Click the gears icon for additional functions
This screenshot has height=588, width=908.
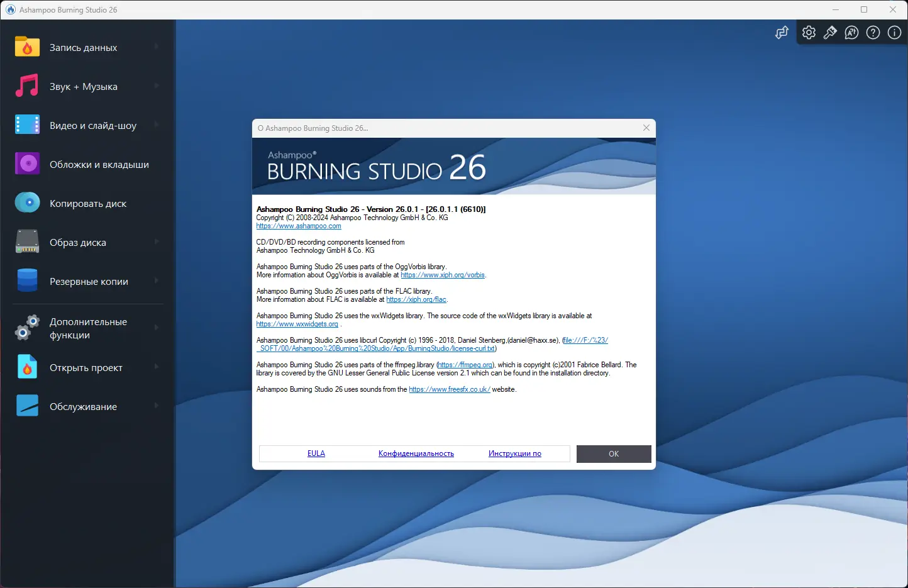27,328
